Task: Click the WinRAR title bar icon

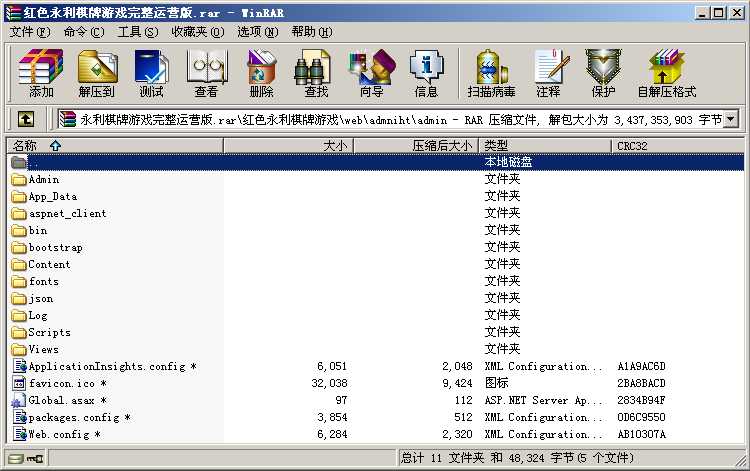Action: (x=13, y=12)
